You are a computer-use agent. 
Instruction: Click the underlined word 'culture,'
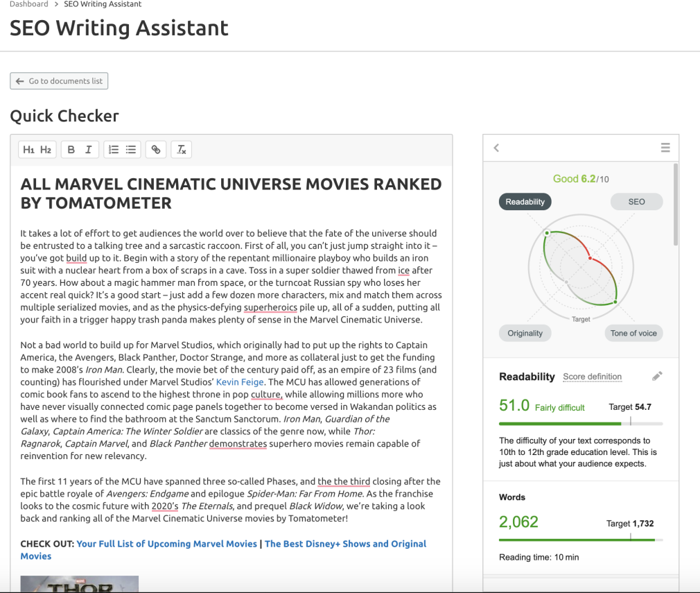[267, 395]
